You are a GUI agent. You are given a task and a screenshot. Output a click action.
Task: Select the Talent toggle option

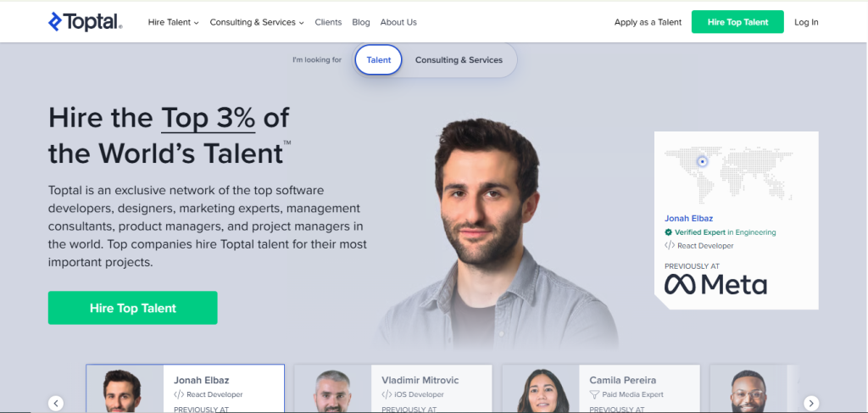click(379, 60)
